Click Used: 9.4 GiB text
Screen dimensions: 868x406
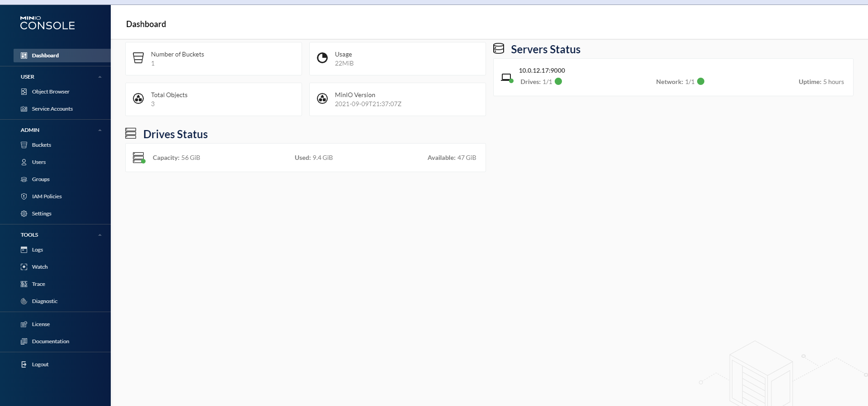pos(314,158)
